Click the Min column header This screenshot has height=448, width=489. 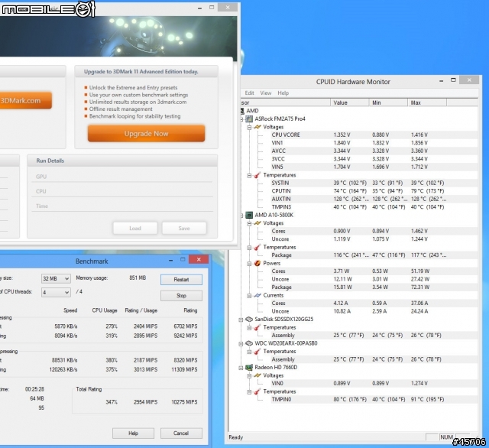[x=388, y=102]
